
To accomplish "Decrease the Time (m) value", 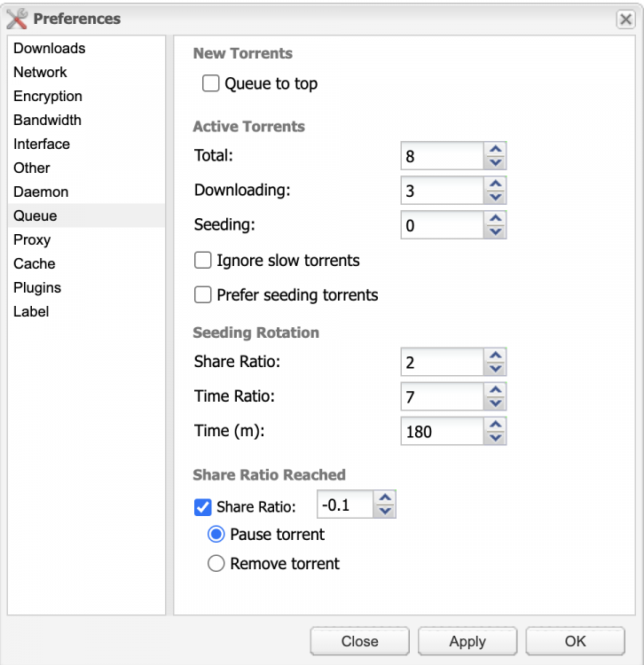I will [x=495, y=438].
